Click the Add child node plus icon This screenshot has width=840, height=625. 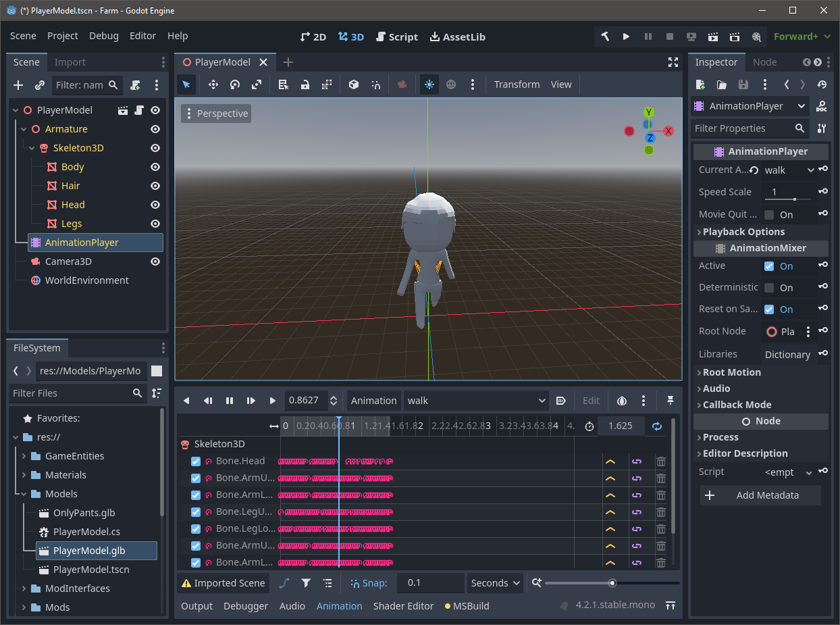point(18,85)
